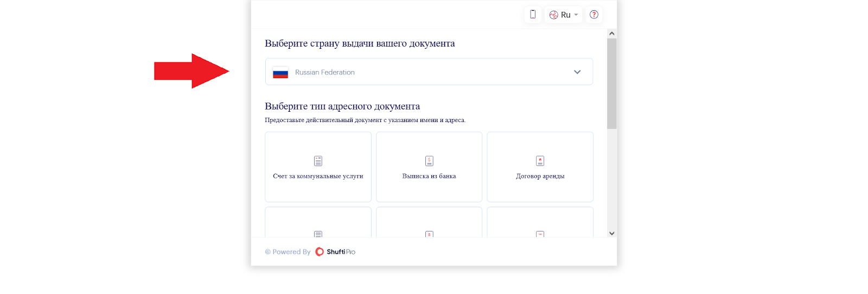Click the Russian flag icon

280,73
